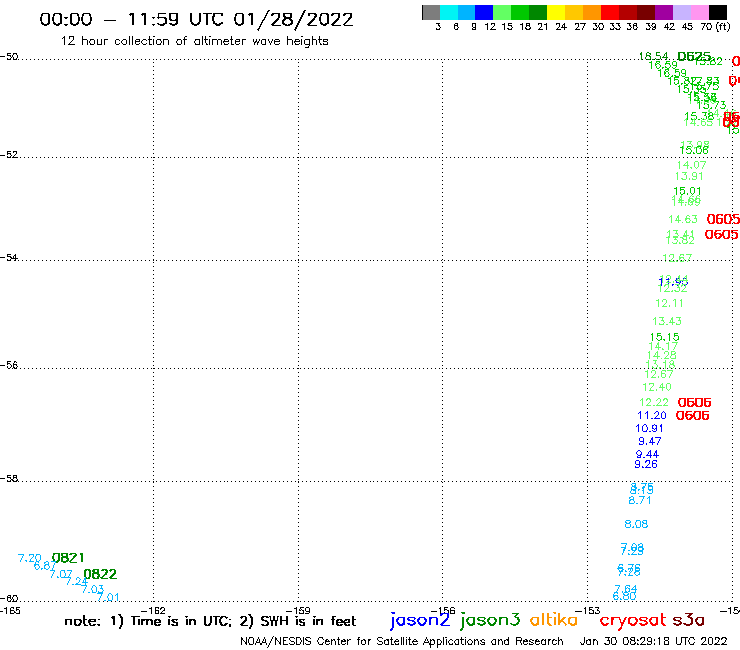
Task: Click the -54 latitude axis label
Action: tap(10, 257)
